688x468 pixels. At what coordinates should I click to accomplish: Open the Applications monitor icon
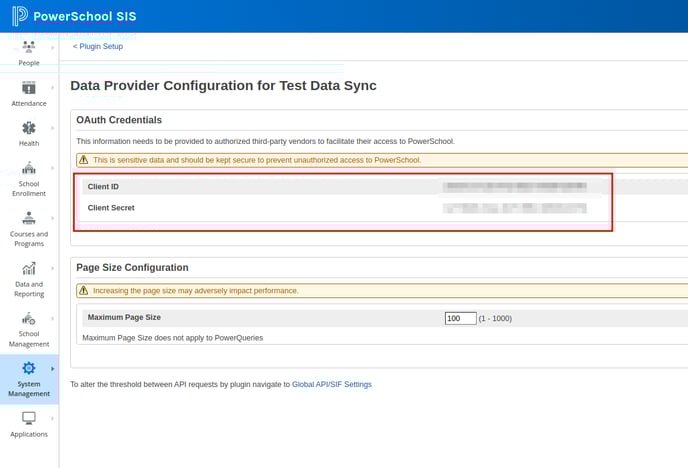click(x=29, y=418)
